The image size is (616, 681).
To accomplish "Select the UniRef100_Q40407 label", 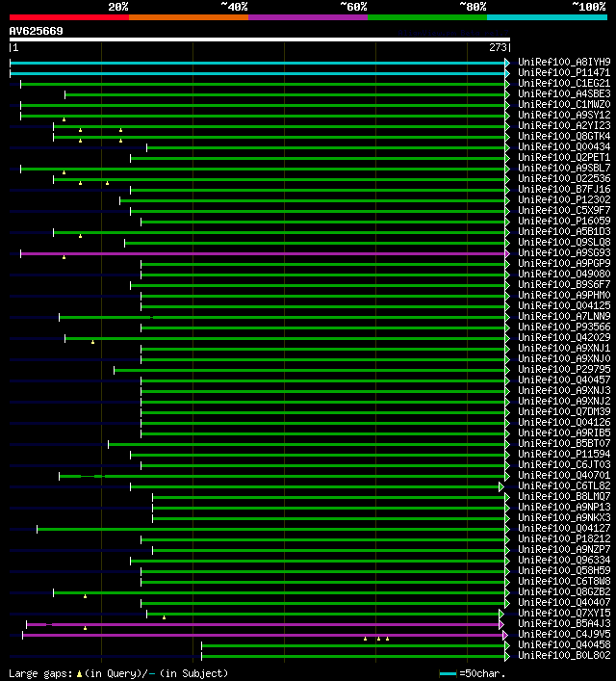I will pyautogui.click(x=564, y=602).
